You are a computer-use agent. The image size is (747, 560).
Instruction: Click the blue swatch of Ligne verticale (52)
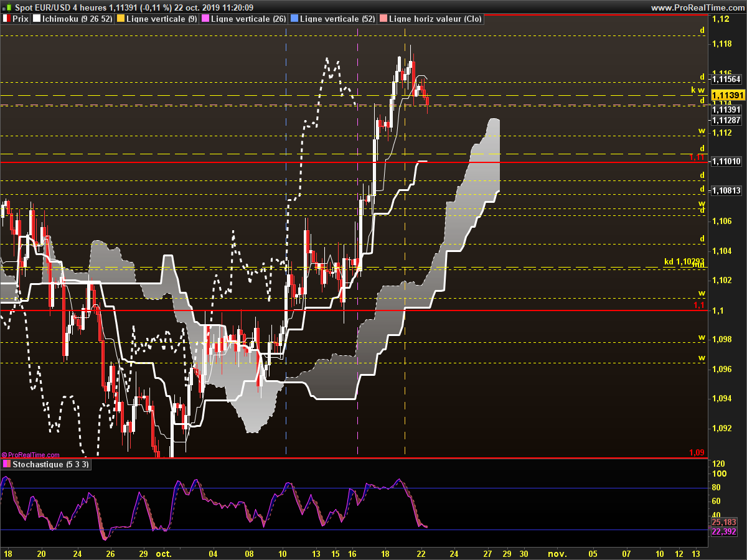pos(294,19)
